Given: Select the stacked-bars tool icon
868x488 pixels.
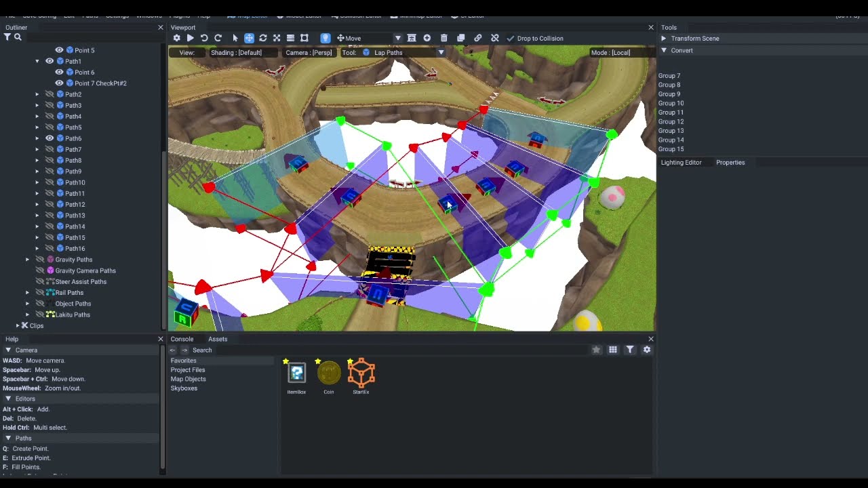Looking at the screenshot, I should pos(290,39).
